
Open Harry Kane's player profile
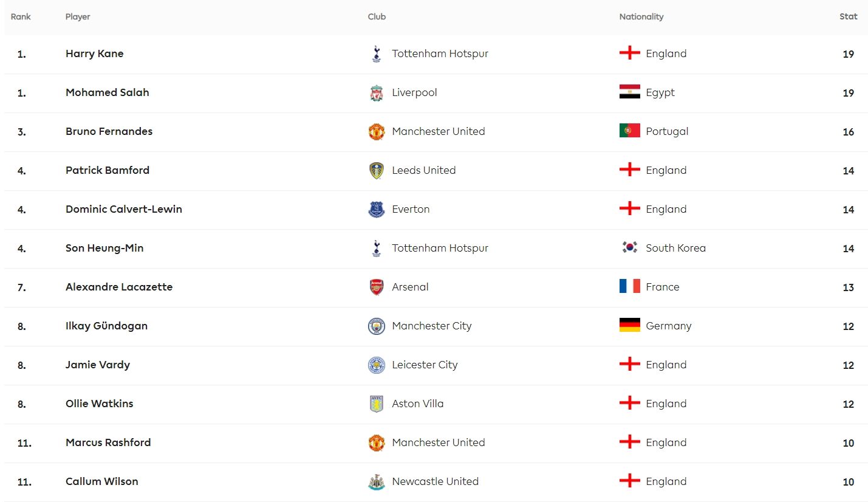point(95,53)
